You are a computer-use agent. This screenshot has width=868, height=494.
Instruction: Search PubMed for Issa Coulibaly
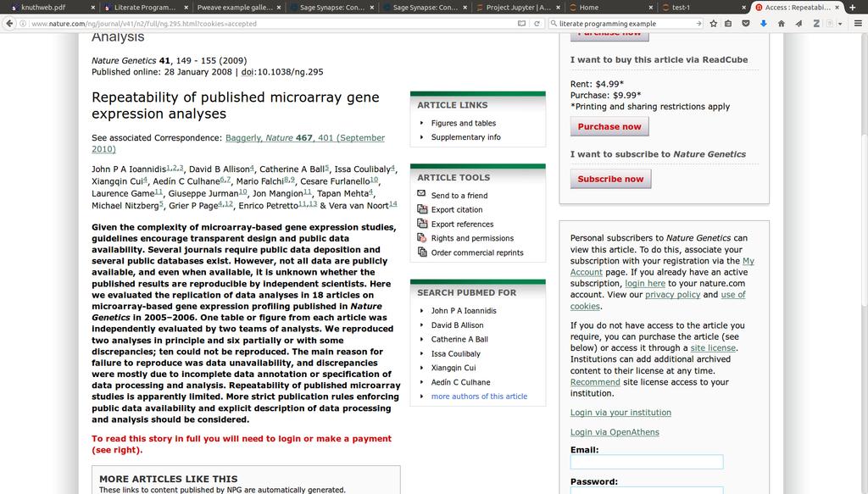tap(455, 354)
